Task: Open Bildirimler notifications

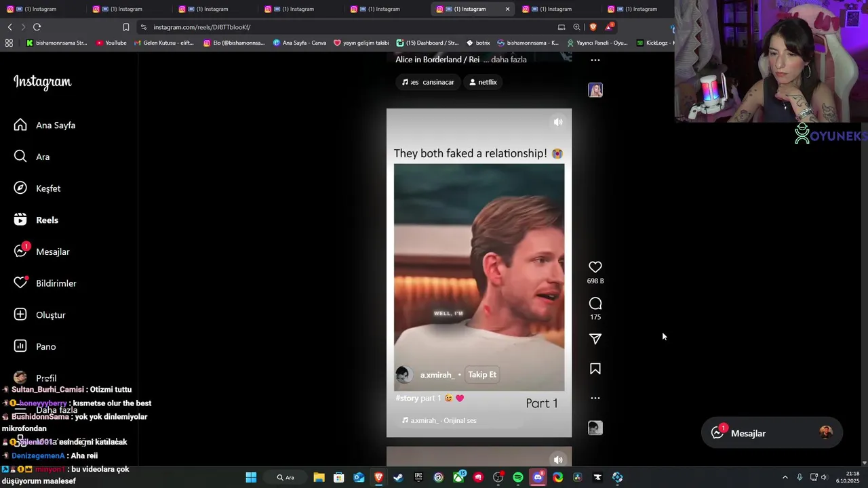Action: tap(45, 283)
